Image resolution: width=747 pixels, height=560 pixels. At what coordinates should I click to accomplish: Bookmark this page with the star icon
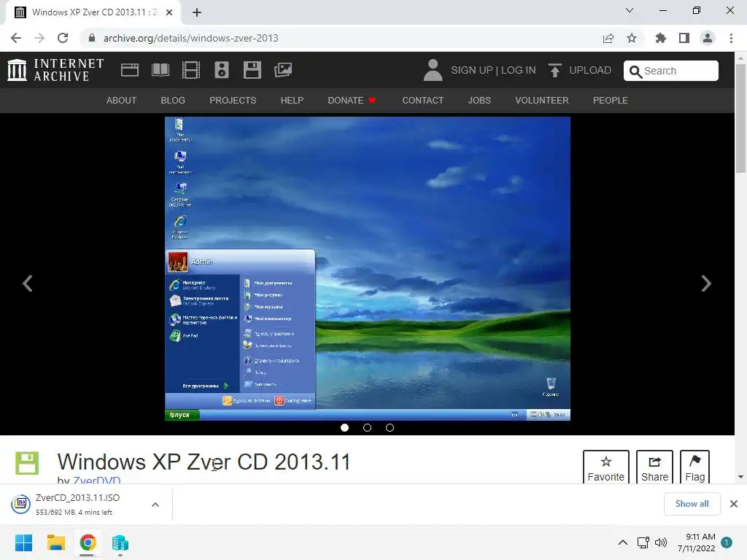tap(632, 38)
